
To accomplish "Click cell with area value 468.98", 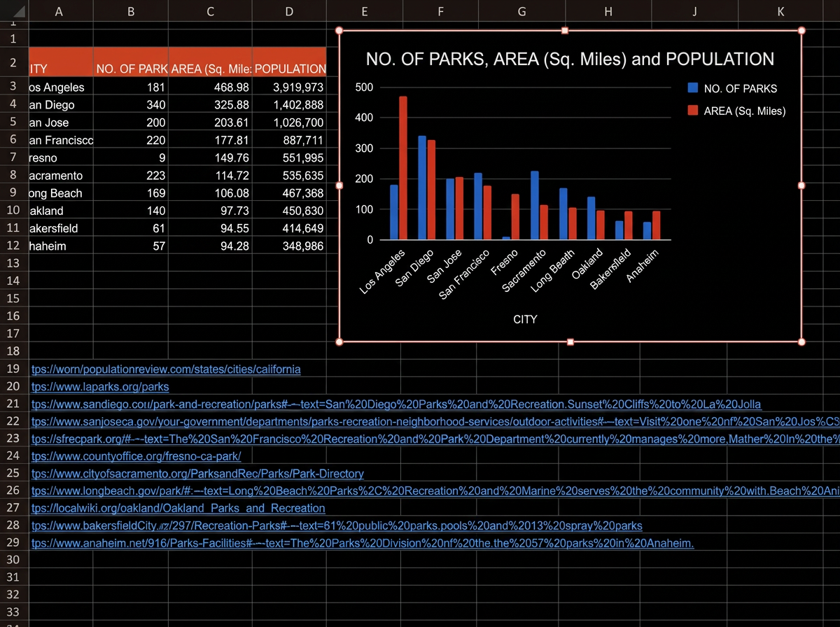I will coord(211,87).
